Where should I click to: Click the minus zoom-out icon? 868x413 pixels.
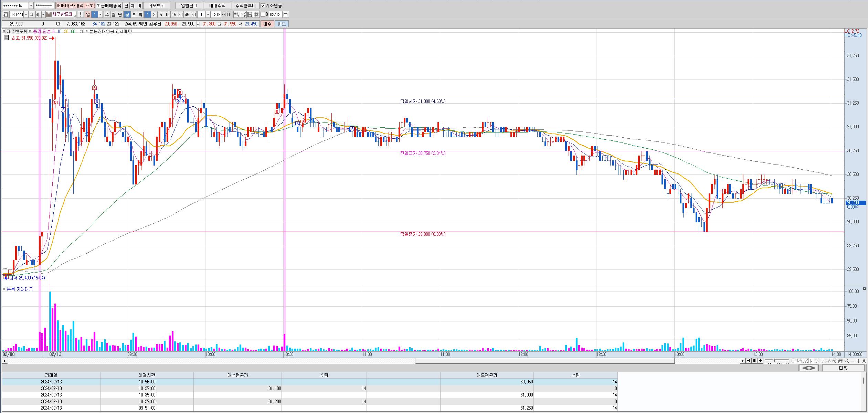pos(852,361)
